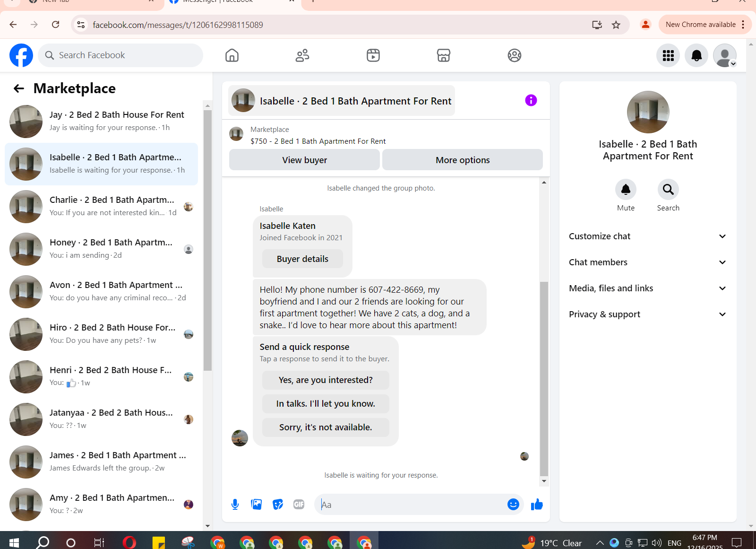Click the back arrow beside Marketplace
This screenshot has height=549, width=756.
click(x=19, y=88)
